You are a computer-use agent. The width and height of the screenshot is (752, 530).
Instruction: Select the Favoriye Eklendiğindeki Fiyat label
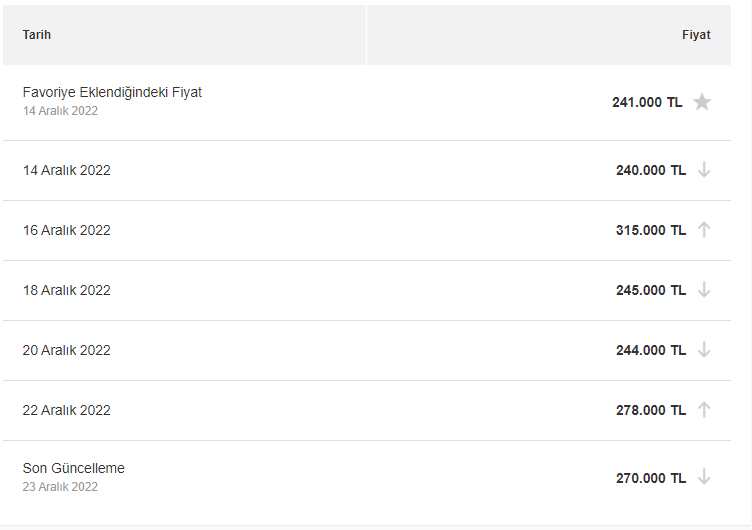pos(112,92)
